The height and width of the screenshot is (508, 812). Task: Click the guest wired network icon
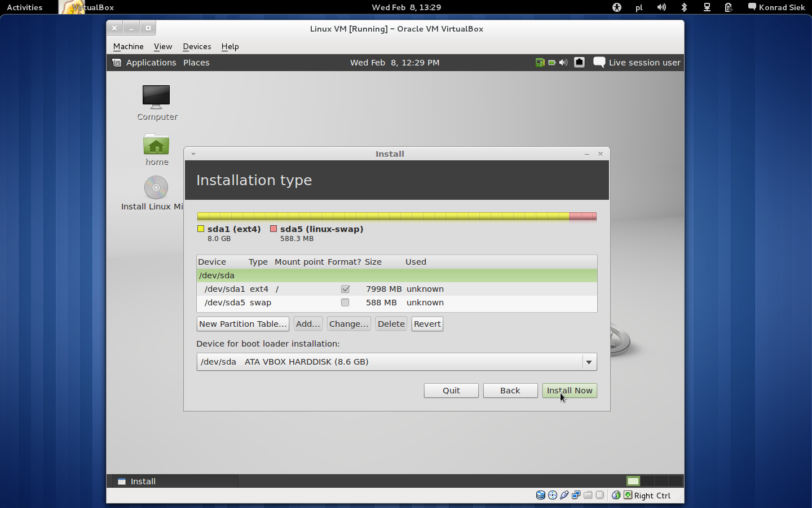click(579, 63)
